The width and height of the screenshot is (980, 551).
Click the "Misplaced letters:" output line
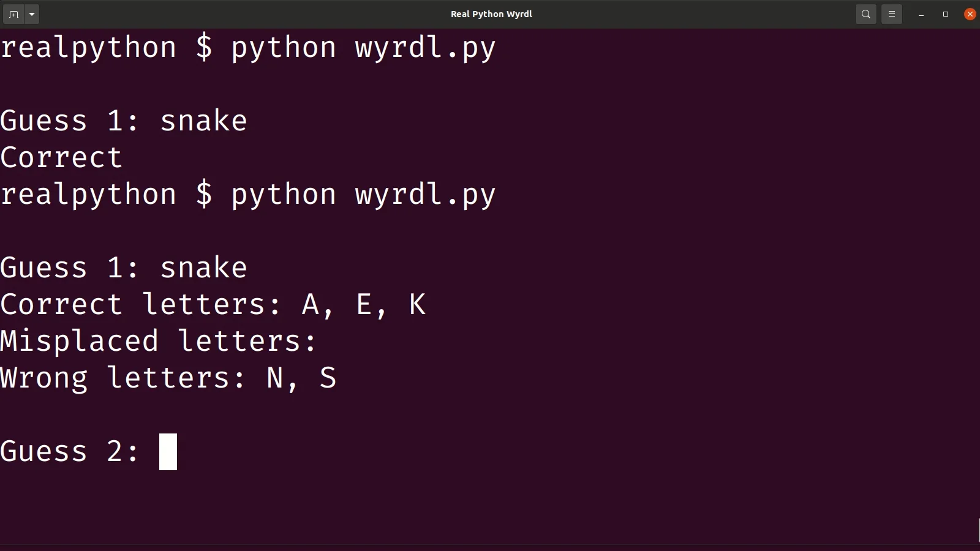tap(158, 342)
